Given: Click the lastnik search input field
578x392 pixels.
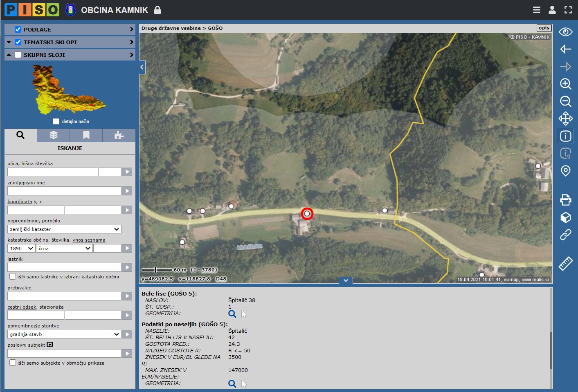Looking at the screenshot, I should click(x=64, y=267).
